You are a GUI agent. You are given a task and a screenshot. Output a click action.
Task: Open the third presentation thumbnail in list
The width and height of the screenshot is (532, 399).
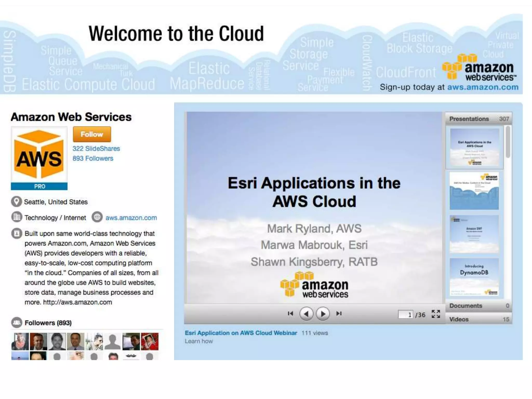[474, 234]
